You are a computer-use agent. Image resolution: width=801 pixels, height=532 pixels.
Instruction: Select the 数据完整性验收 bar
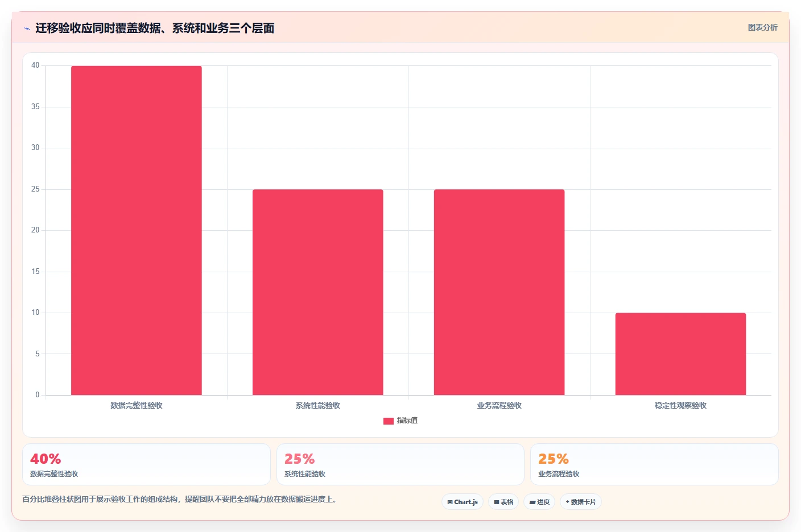click(137, 230)
